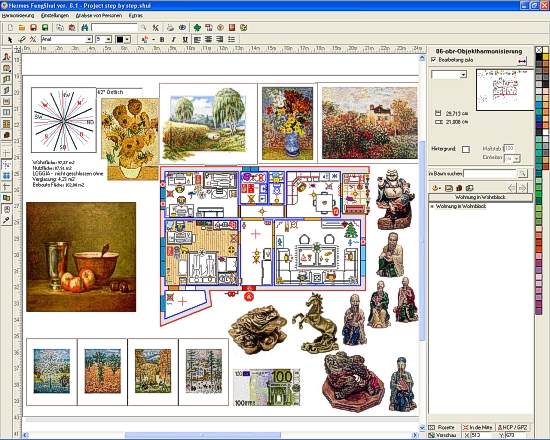Align text to the right
The image size is (550, 440).
point(220,40)
